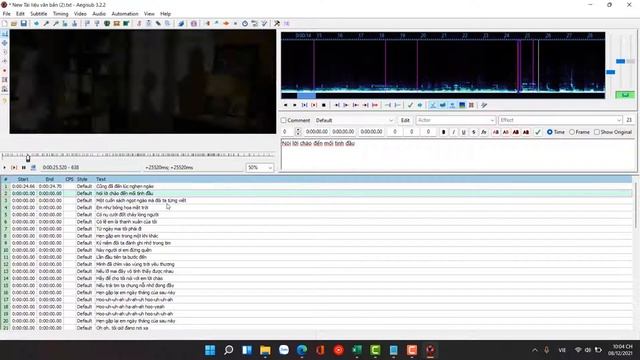640x360 pixels.
Task: Open the Timing menu
Action: point(60,14)
